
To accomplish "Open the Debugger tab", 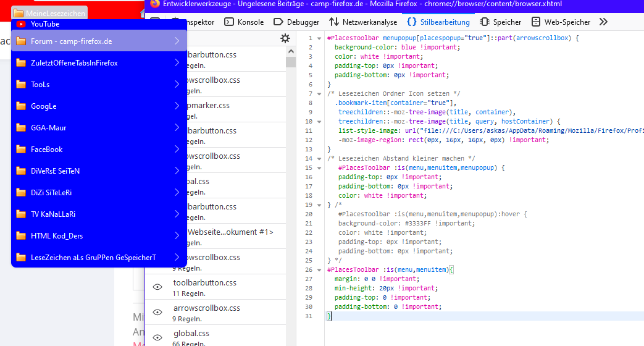I will tap(296, 22).
